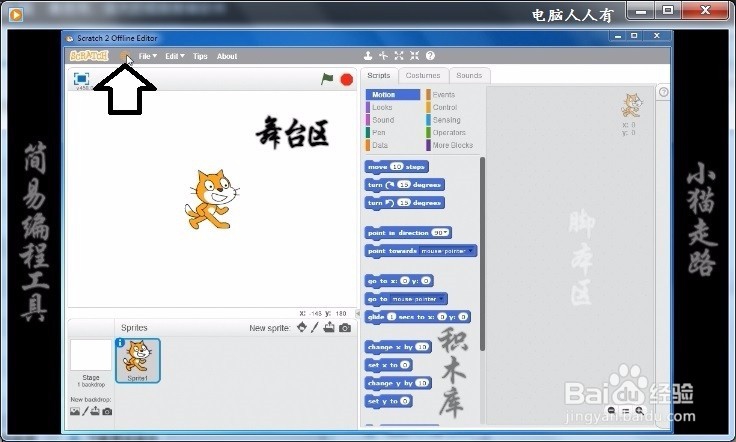Select the Shrink sprite tool

pyautogui.click(x=414, y=56)
